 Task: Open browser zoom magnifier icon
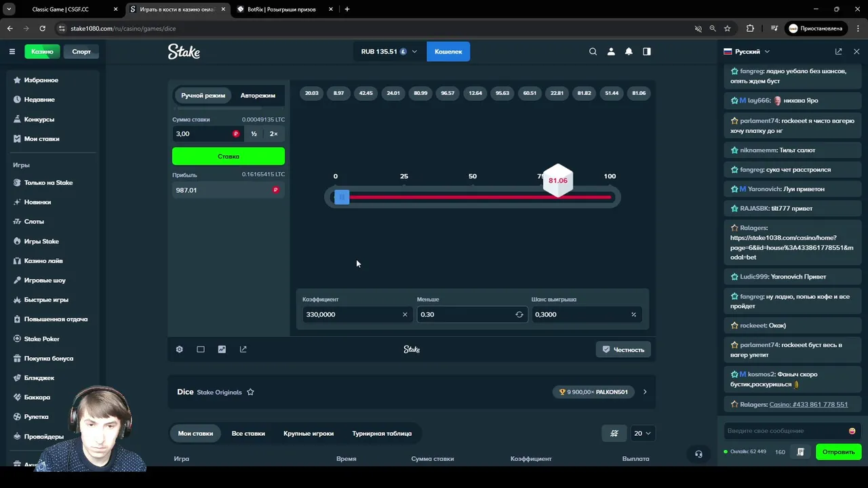click(713, 28)
